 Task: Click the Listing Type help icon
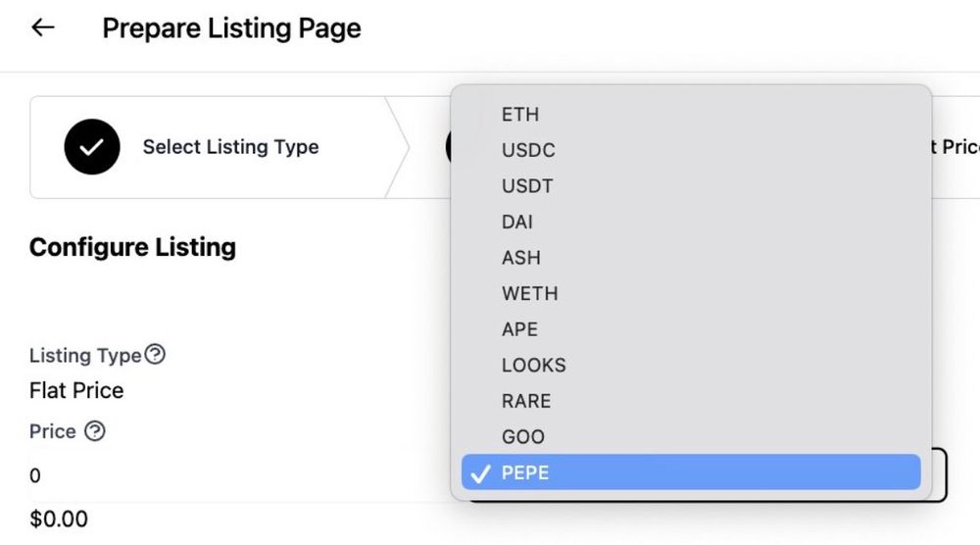pos(155,355)
